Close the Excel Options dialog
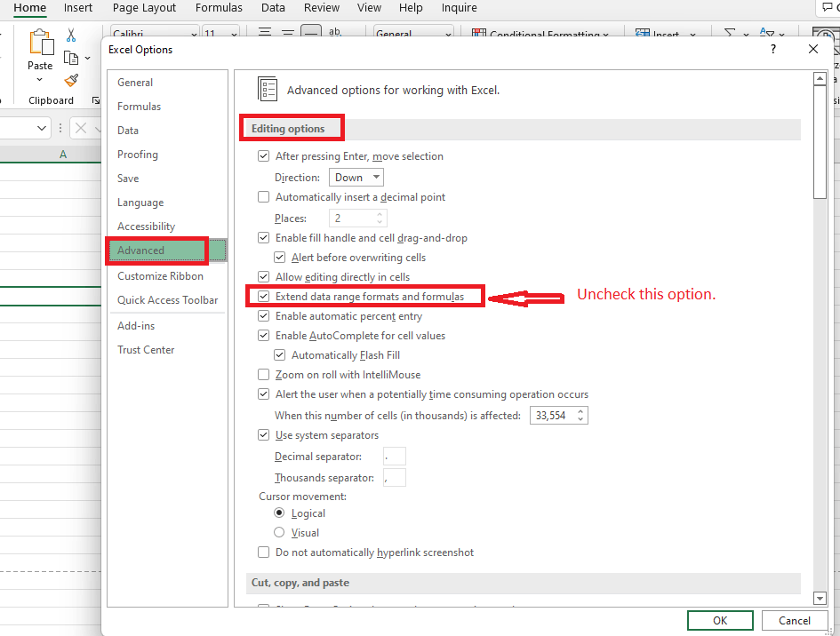This screenshot has width=840, height=636. point(812,49)
